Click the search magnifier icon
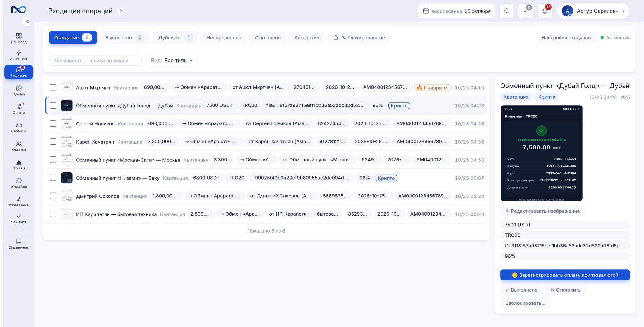Screen dimensions: 644x327 click(x=507, y=11)
